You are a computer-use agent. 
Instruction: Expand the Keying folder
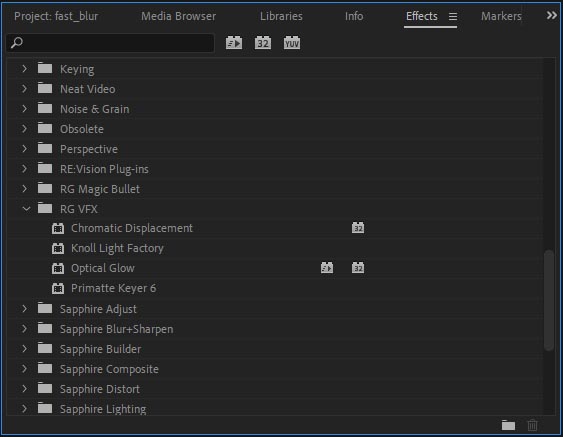24,68
